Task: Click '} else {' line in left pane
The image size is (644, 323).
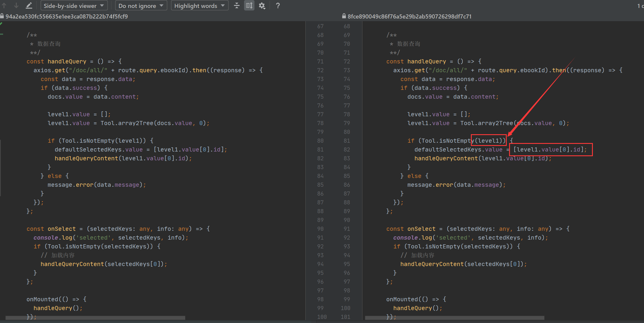Action: 55,176
